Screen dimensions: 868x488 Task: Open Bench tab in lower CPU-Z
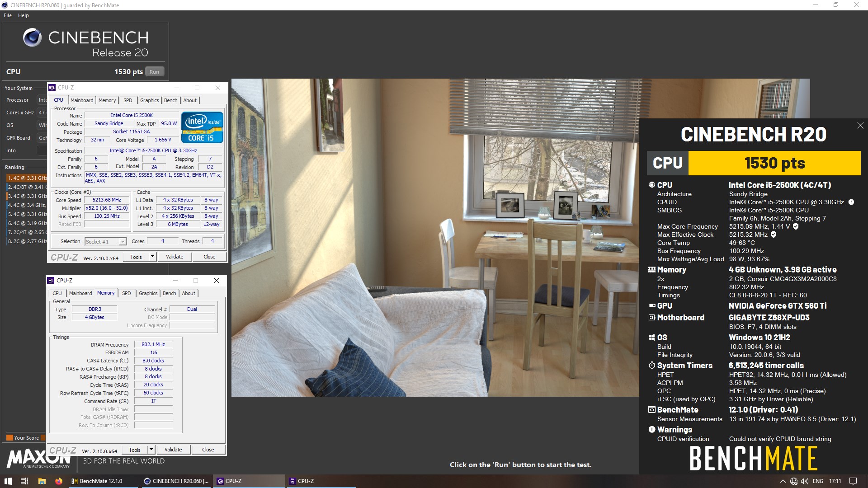click(x=169, y=293)
